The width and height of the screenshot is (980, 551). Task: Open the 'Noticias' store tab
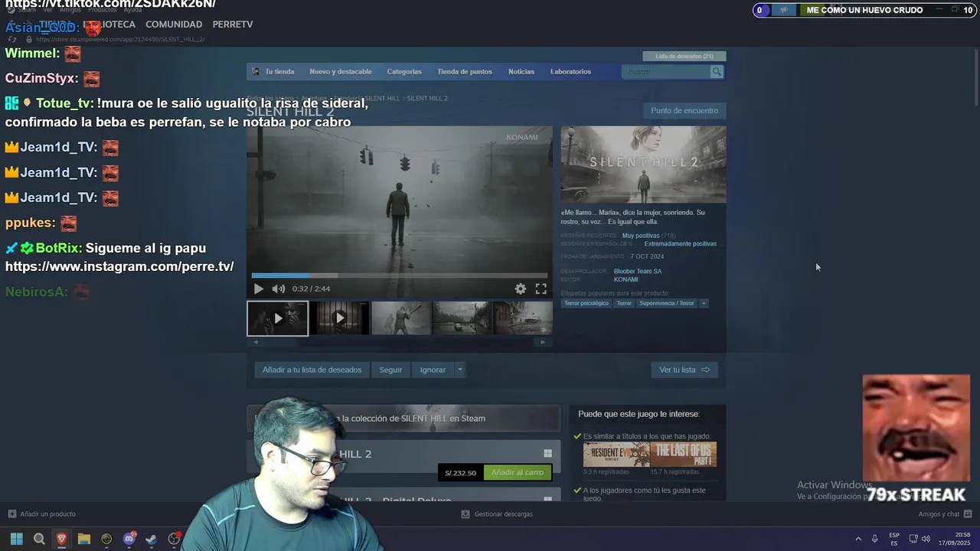click(521, 71)
